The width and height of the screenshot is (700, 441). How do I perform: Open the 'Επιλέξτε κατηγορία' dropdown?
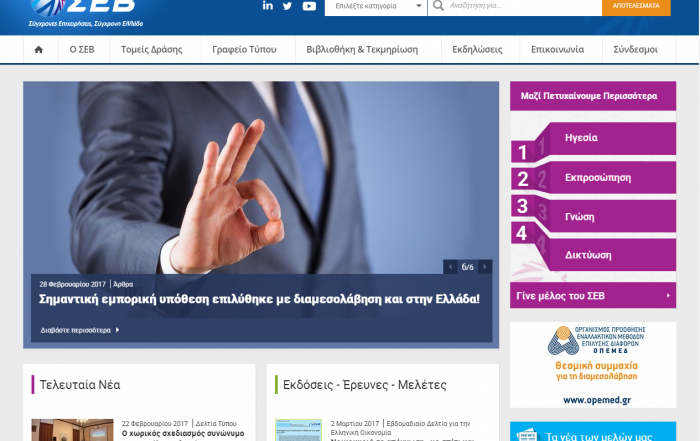(376, 6)
